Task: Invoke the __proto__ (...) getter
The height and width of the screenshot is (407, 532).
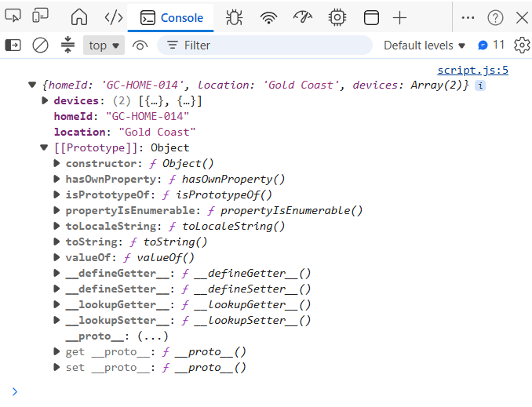Action: pyautogui.click(x=153, y=336)
